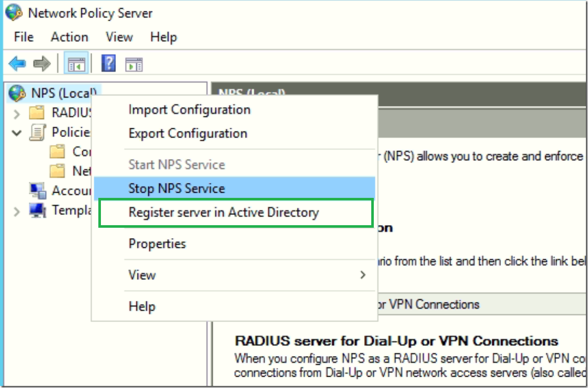588x388 pixels.
Task: Open Properties from the context menu
Action: pyautogui.click(x=234, y=244)
